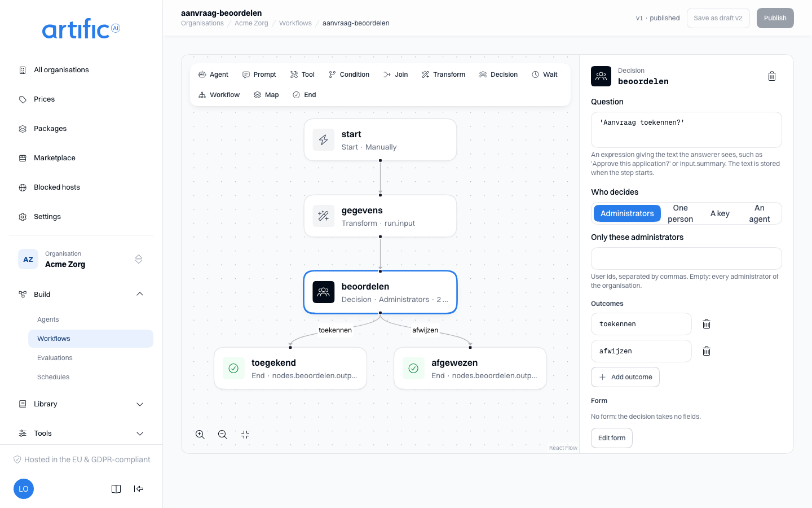This screenshot has height=508, width=812.
Task: Publish the workflow
Action: (775, 18)
